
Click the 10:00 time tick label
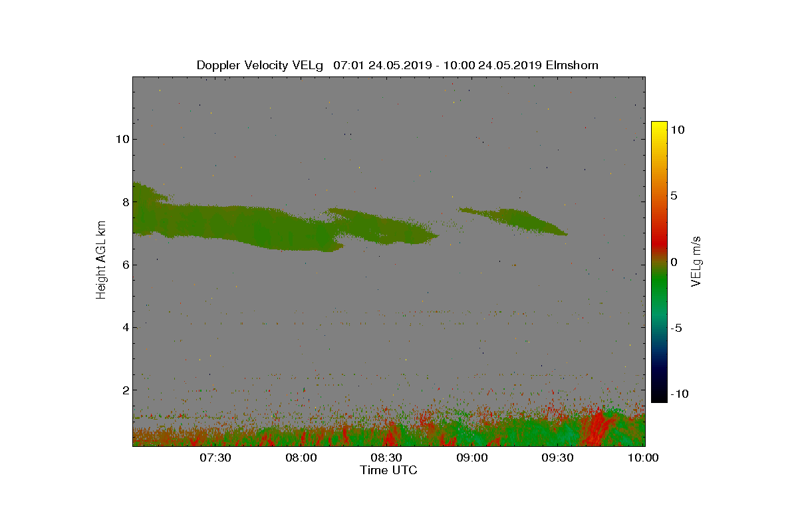[x=643, y=458]
